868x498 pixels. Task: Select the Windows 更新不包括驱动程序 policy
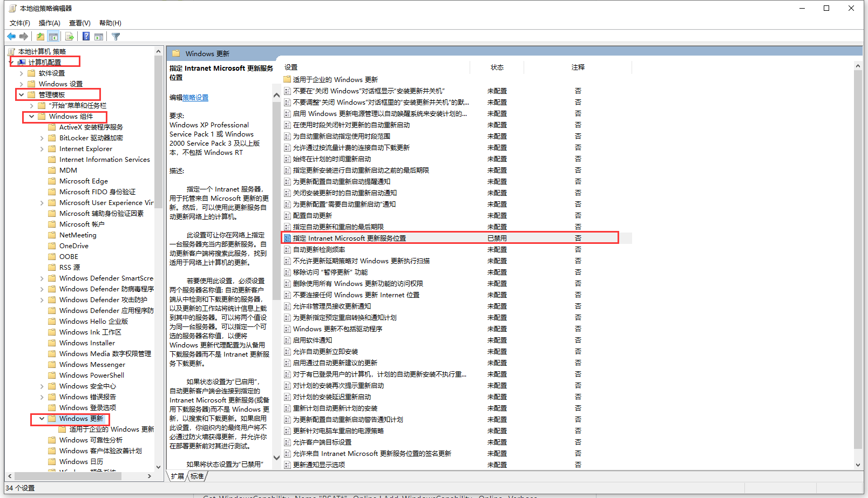(337, 329)
